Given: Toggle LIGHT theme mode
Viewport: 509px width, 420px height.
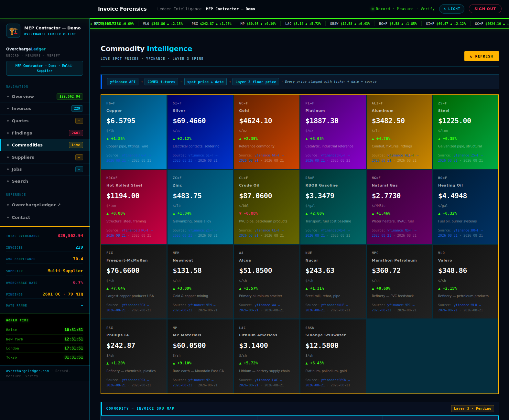Looking at the screenshot, I should pyautogui.click(x=451, y=9).
